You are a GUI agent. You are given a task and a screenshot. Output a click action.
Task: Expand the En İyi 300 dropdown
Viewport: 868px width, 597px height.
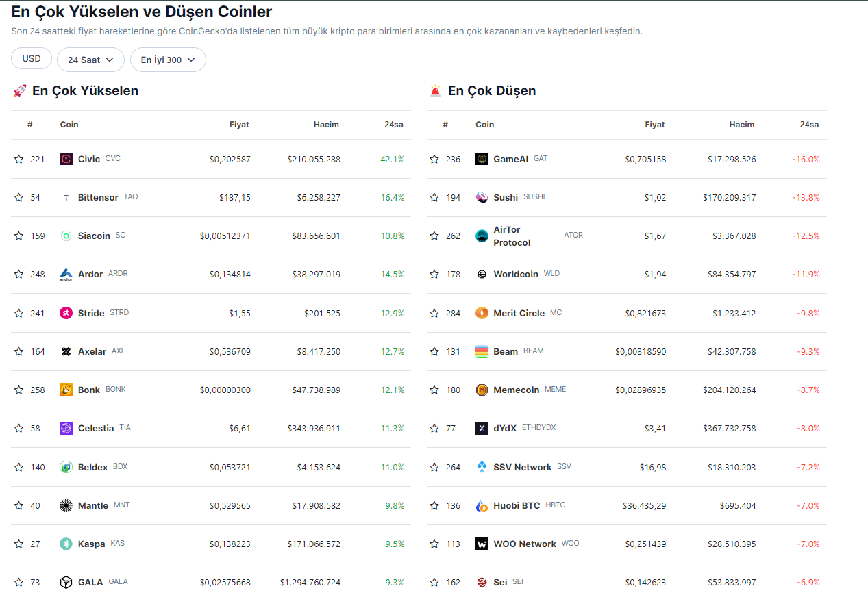(x=168, y=60)
